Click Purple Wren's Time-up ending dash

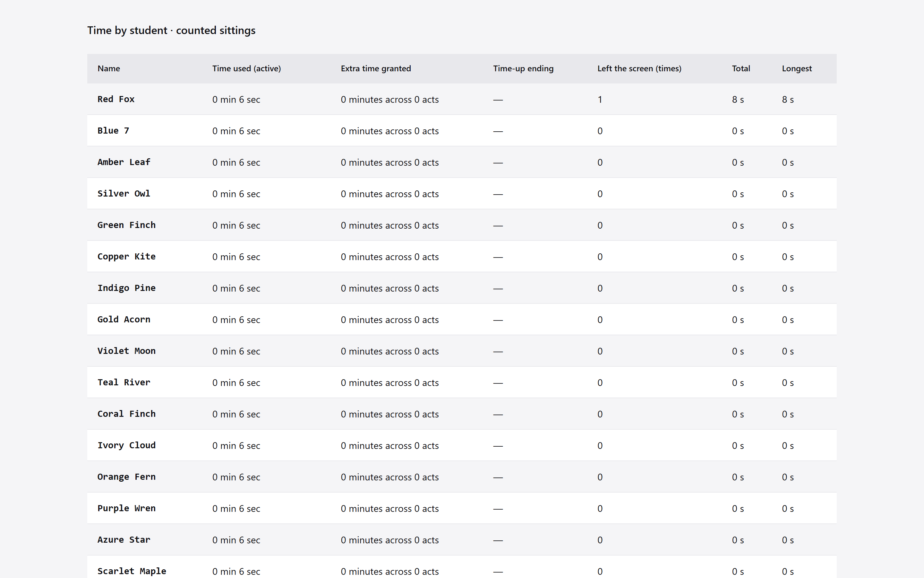tap(498, 509)
